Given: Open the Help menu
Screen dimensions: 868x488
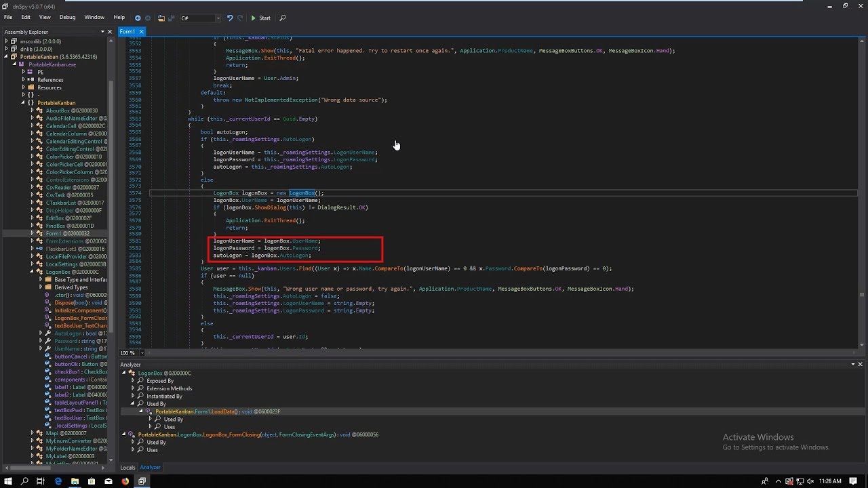Looking at the screenshot, I should click(x=119, y=17).
